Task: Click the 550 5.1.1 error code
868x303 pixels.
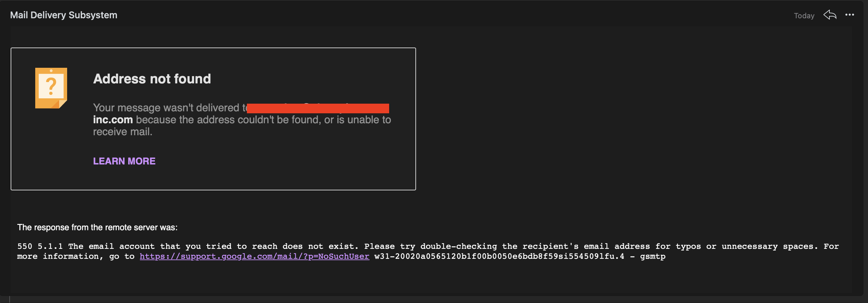Action: coord(40,247)
